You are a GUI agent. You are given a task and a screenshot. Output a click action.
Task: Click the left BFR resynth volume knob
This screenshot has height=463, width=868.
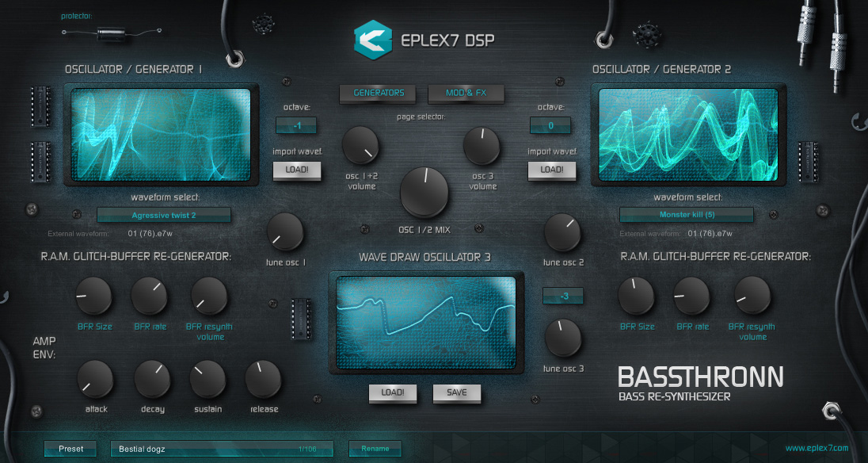pyautogui.click(x=209, y=296)
